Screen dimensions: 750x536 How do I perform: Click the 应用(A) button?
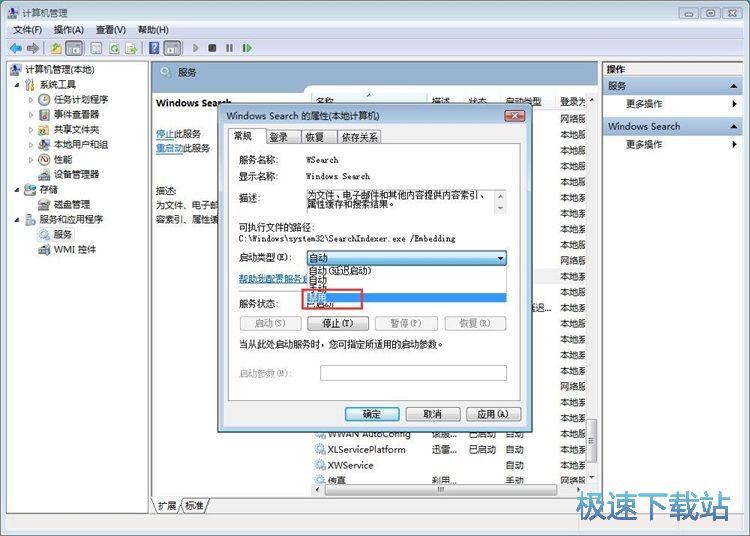coord(493,414)
